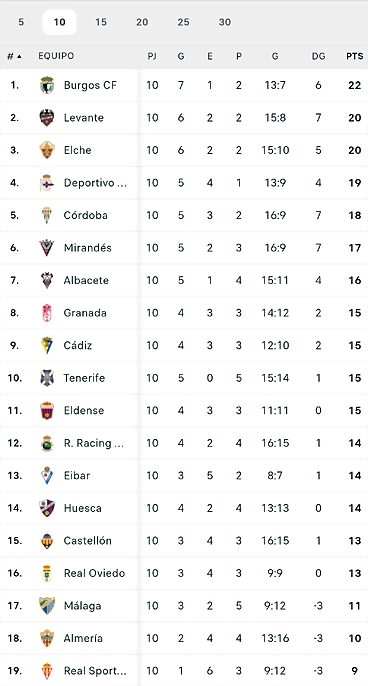The image size is (368, 686).
Task: Sort table by DG column header
Action: pos(319,56)
